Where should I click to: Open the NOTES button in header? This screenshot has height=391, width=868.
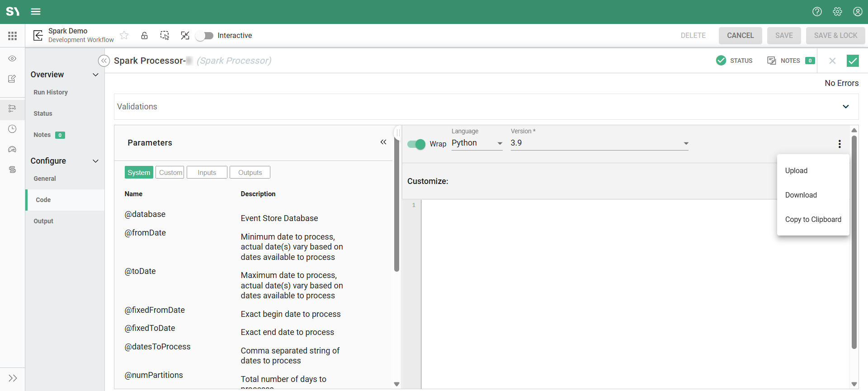pyautogui.click(x=790, y=61)
